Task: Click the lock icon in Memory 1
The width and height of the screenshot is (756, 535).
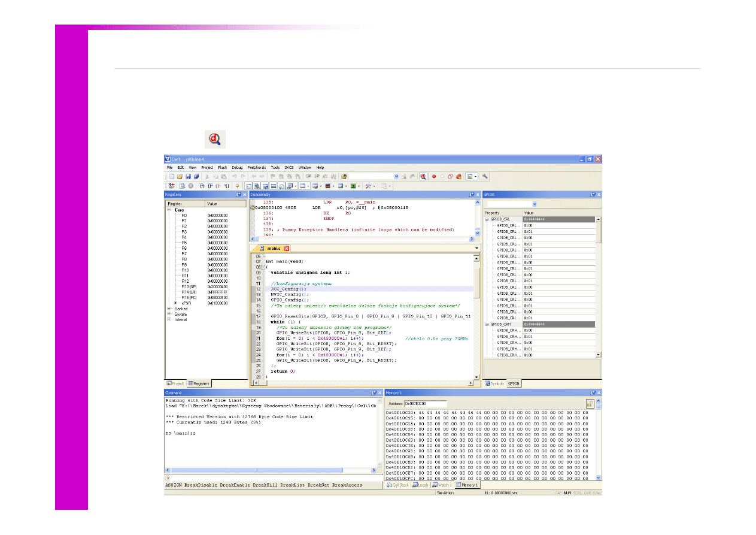Action: (590, 404)
